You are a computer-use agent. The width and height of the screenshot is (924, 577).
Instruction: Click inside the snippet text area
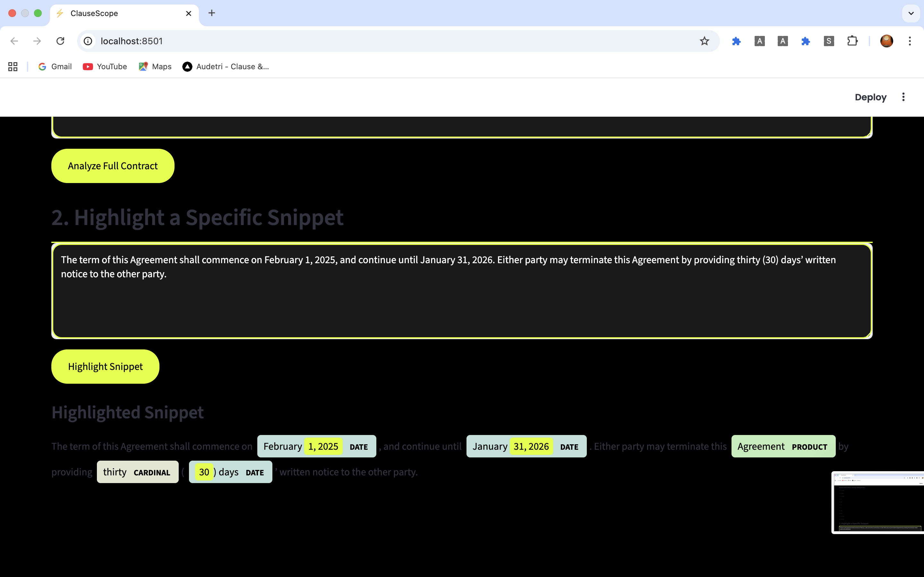point(461,301)
